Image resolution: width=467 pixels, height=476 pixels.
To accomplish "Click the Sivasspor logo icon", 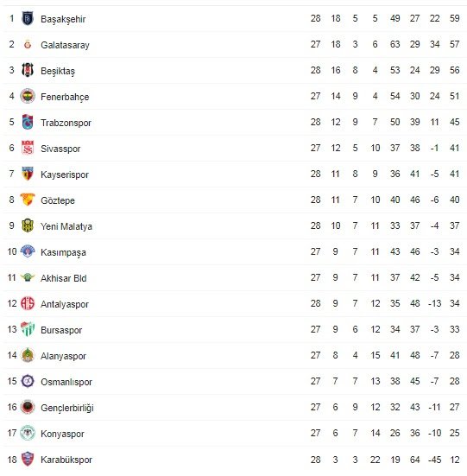I will pyautogui.click(x=28, y=148).
